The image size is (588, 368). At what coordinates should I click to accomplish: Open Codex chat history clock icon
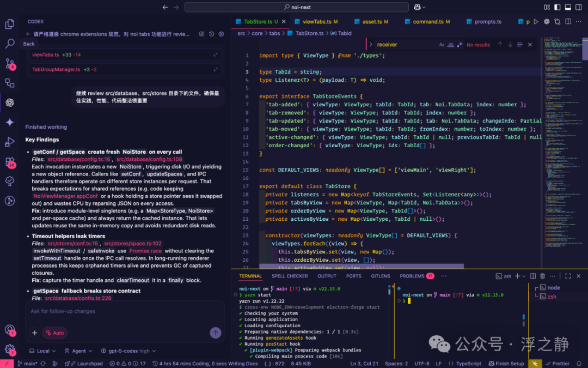(211, 34)
